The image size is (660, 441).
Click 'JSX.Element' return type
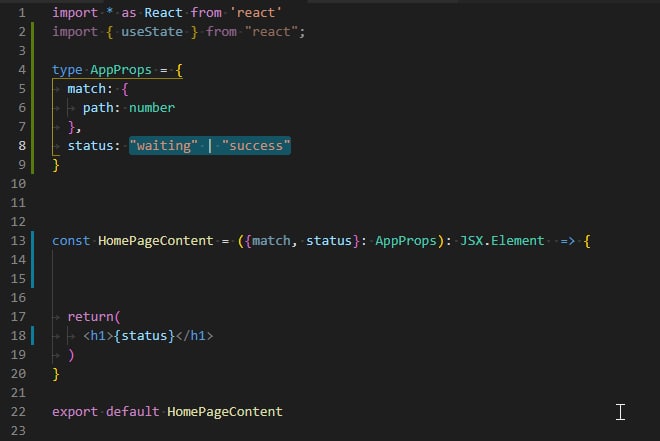(502, 241)
